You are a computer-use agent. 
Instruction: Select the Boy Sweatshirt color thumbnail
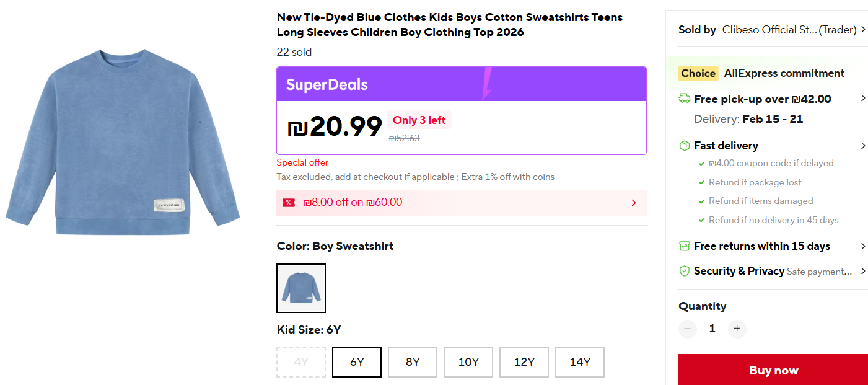(301, 288)
